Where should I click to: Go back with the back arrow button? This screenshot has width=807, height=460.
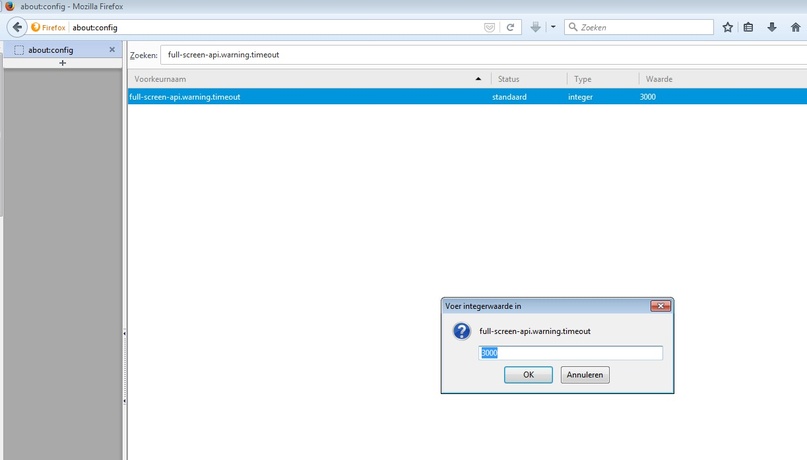click(x=17, y=27)
